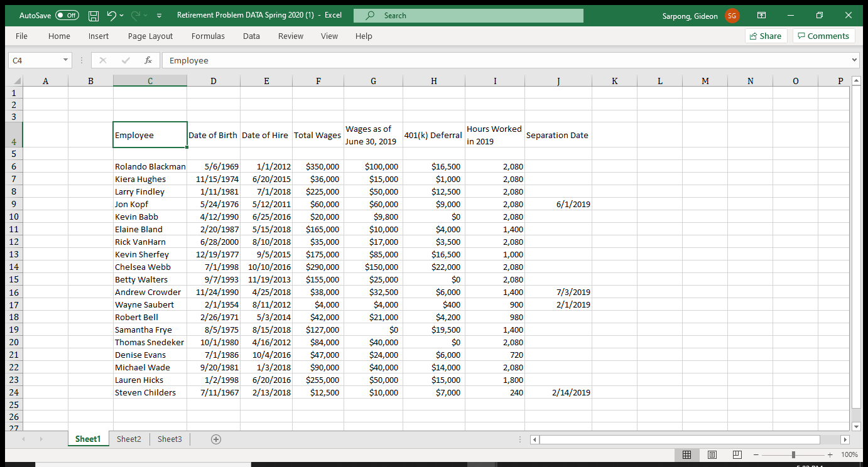Viewport: 868px width, 467px height.
Task: Click the Wages as of June 30, 2019 header
Action: pos(373,135)
